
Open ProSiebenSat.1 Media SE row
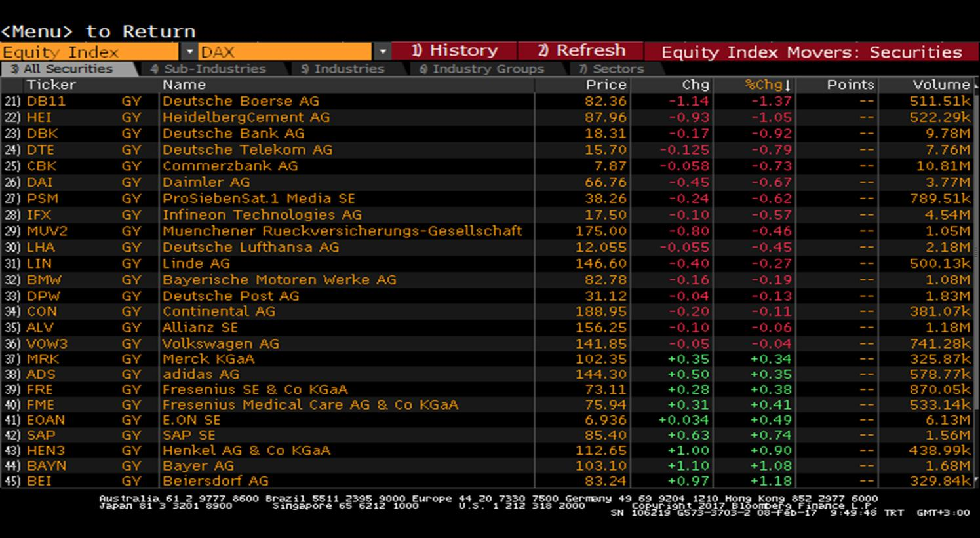click(x=259, y=199)
